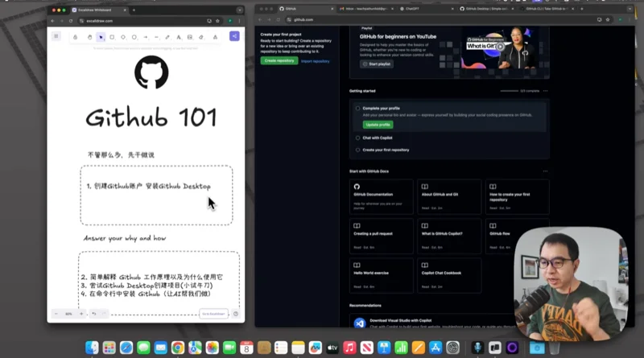This screenshot has height=358, width=644.
Task: Toggle the lock tool in Excalidraw toolbar
Action: [x=75, y=37]
